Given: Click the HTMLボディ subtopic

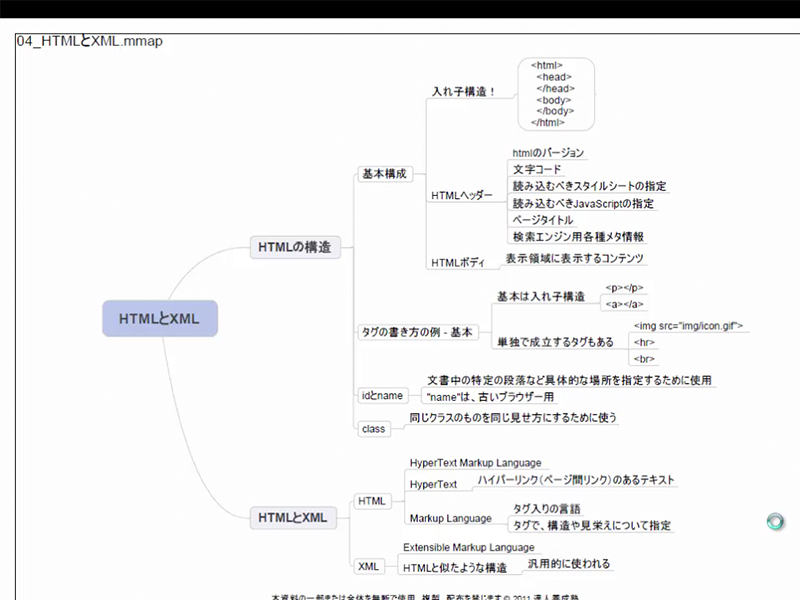Looking at the screenshot, I should (x=457, y=263).
